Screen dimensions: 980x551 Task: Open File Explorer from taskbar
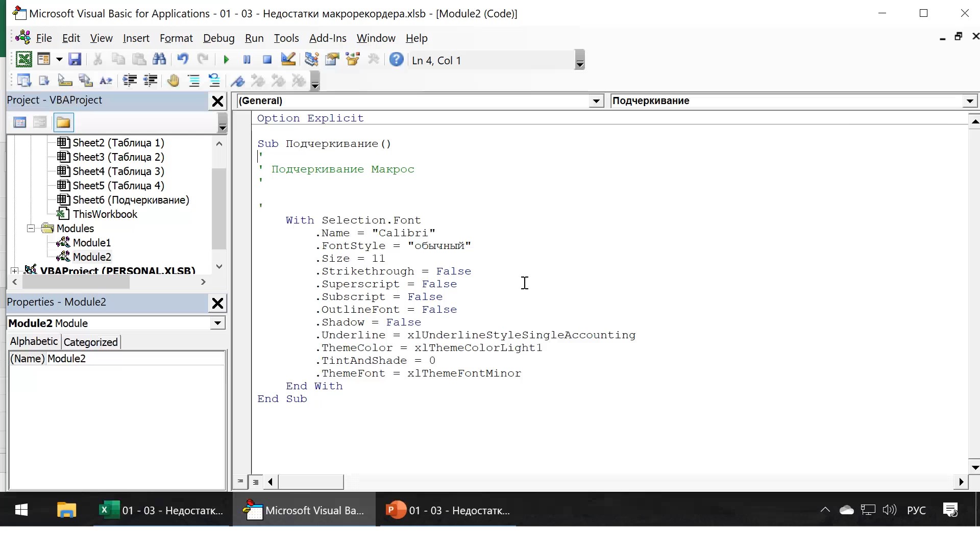point(66,510)
